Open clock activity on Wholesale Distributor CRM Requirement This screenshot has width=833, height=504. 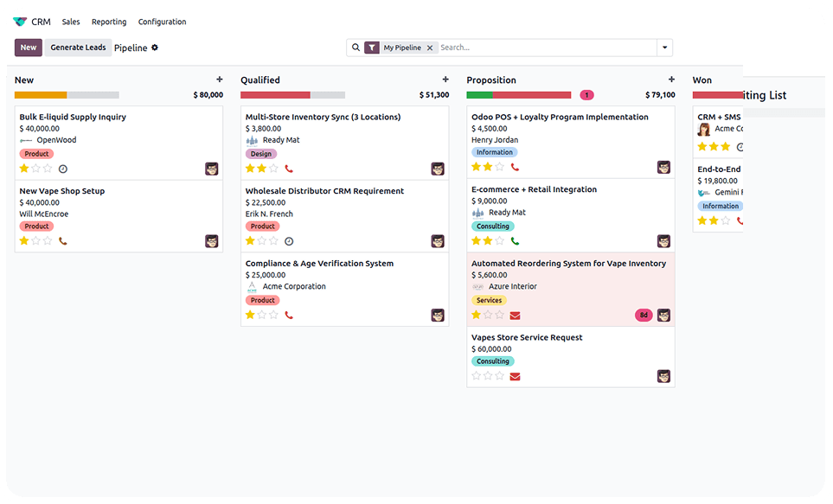click(x=289, y=241)
